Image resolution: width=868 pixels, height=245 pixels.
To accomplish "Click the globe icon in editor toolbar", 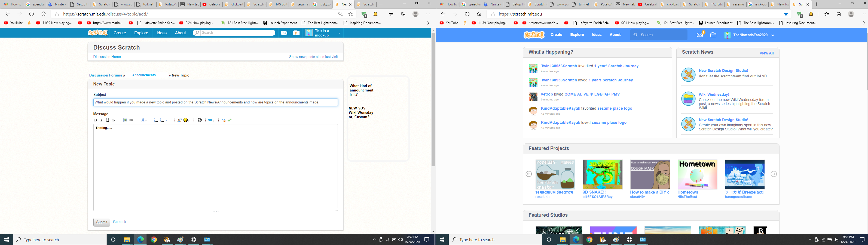I will click(x=200, y=120).
